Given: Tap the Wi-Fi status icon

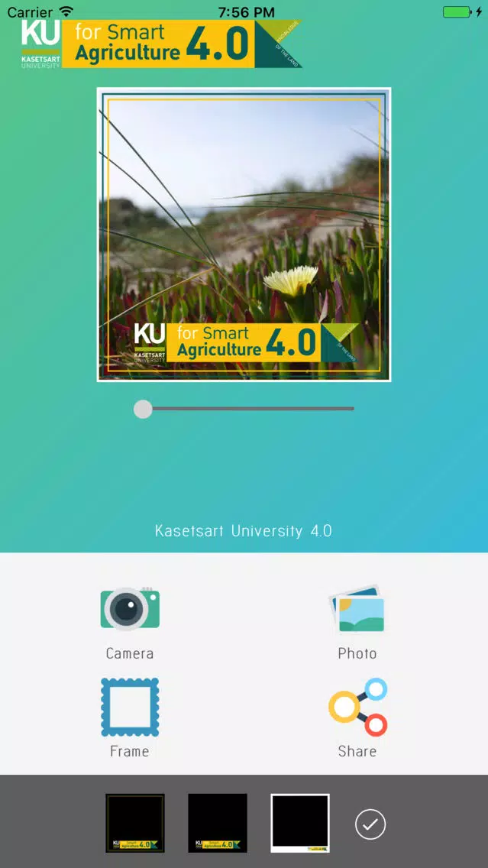Looking at the screenshot, I should 66,11.
